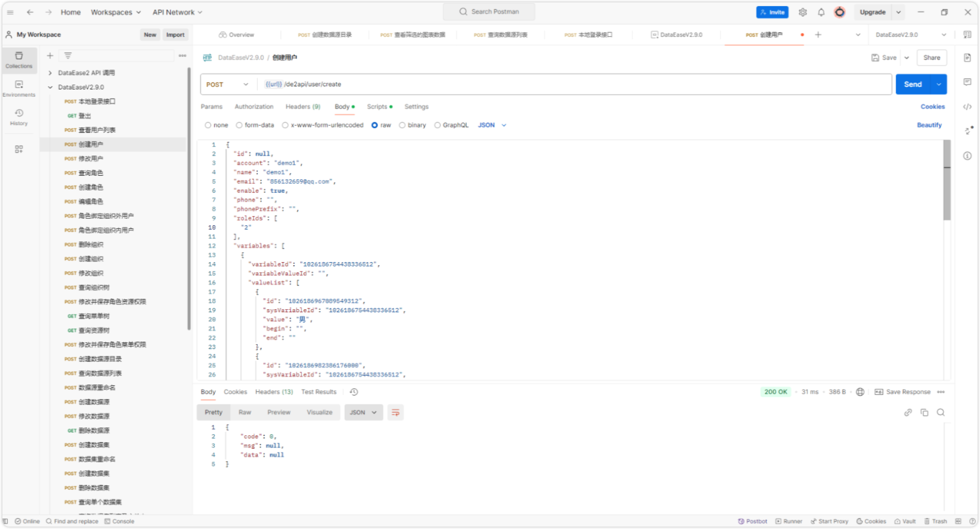Open the response format JSON dropdown

click(x=364, y=413)
